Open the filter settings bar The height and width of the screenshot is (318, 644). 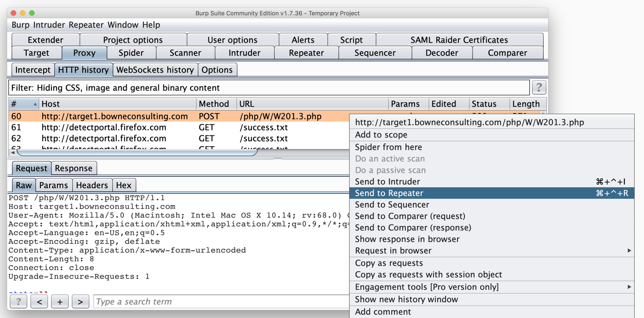point(269,88)
